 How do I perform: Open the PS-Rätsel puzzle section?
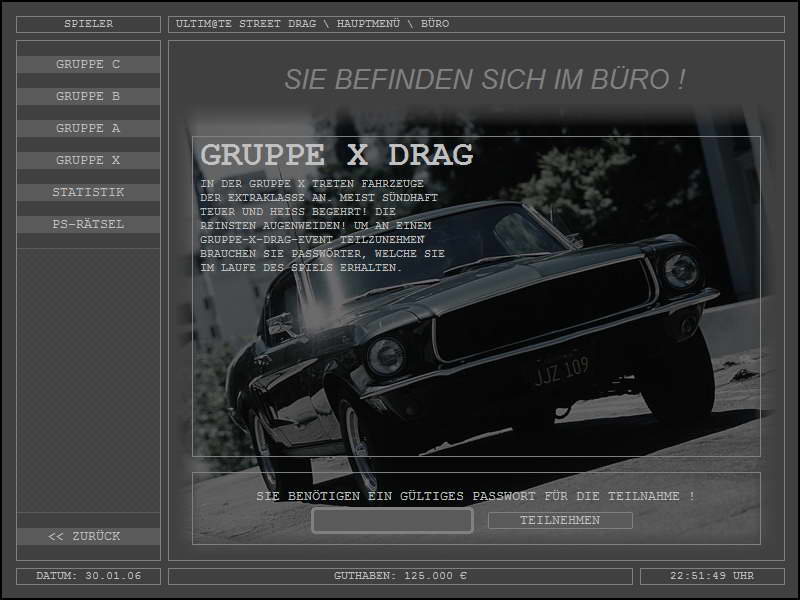tap(88, 224)
